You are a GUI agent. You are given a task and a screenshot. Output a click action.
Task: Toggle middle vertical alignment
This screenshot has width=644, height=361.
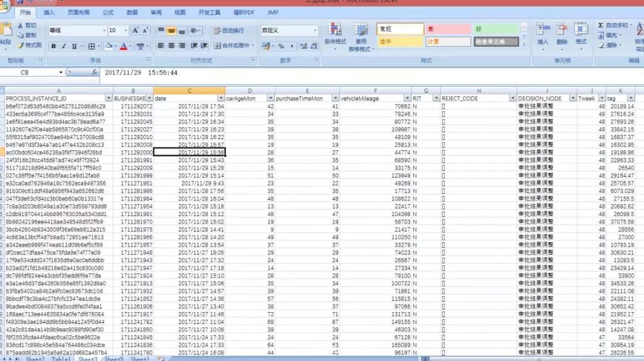tap(171, 30)
